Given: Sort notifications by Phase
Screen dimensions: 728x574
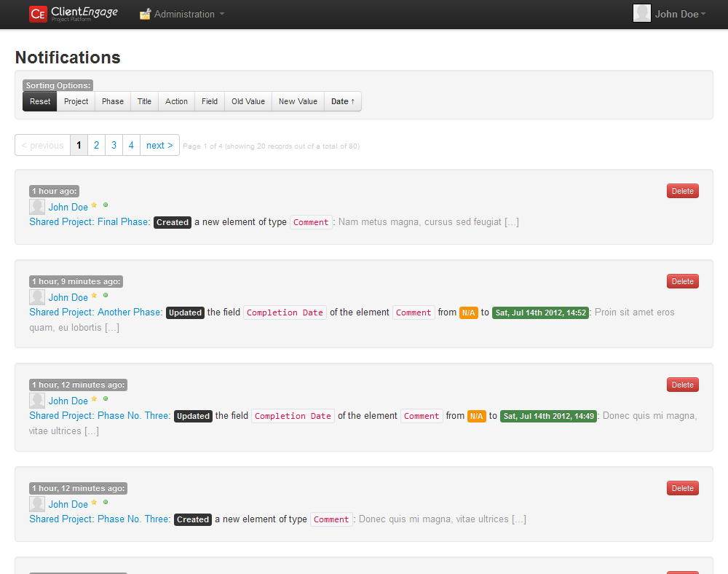Looking at the screenshot, I should (x=113, y=101).
